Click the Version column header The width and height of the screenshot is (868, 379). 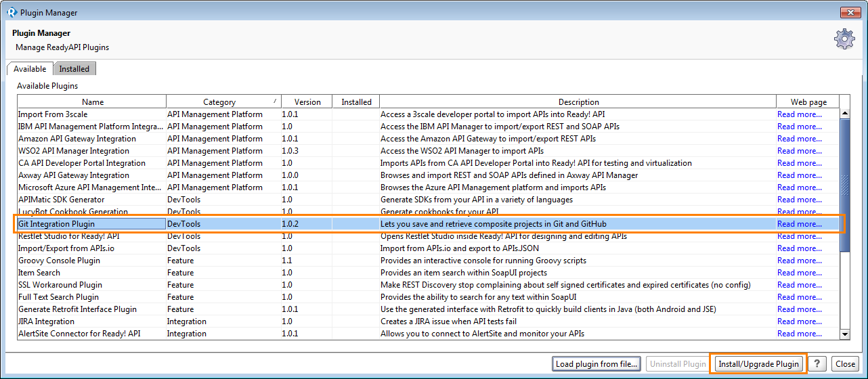307,102
